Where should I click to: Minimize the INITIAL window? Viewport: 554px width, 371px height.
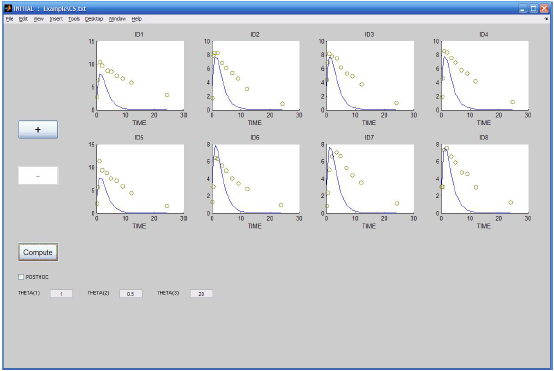(x=523, y=8)
